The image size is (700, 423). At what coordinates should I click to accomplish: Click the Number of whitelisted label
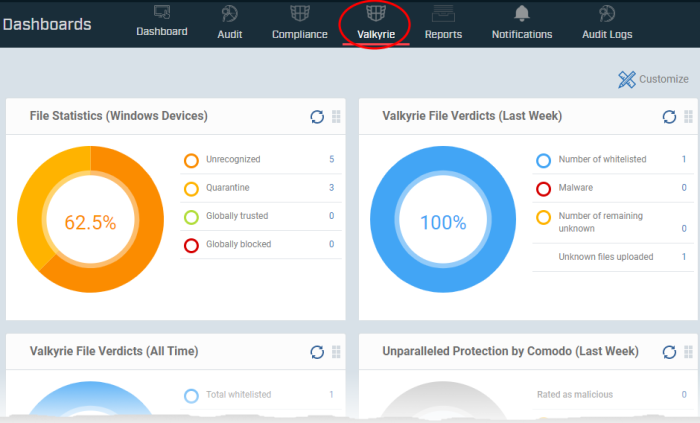click(602, 159)
